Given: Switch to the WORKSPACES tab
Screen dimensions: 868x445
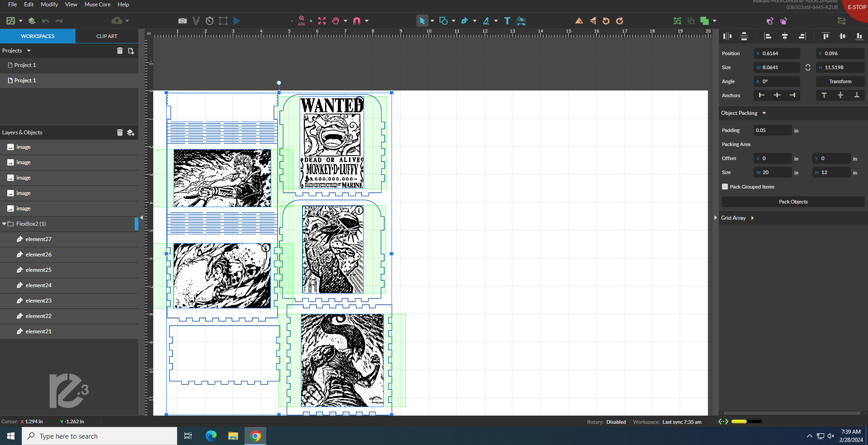Looking at the screenshot, I should [38, 36].
